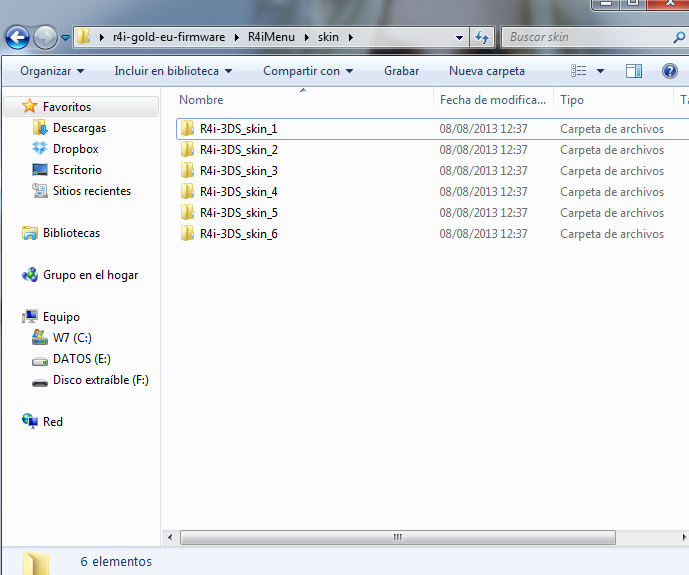Open the view options dropdown arrow

click(x=600, y=71)
